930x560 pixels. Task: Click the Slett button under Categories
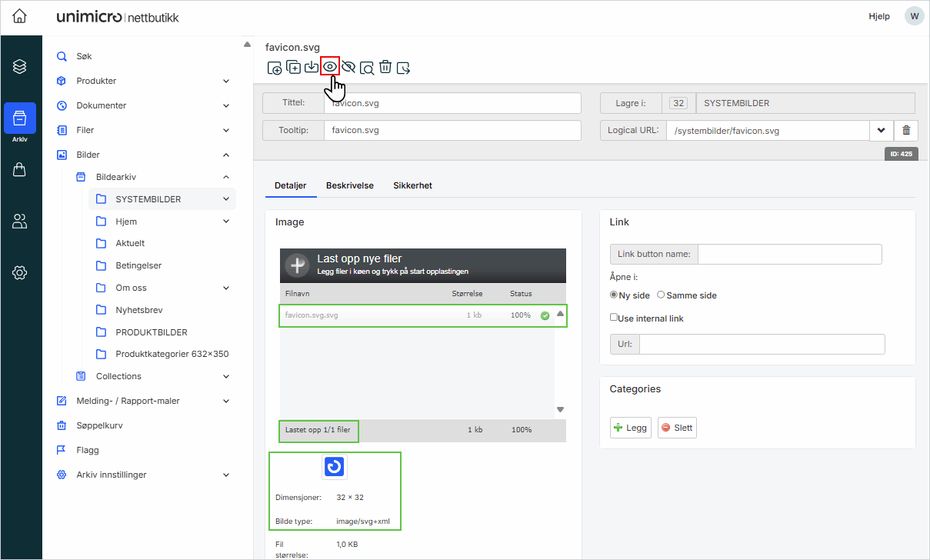click(677, 428)
